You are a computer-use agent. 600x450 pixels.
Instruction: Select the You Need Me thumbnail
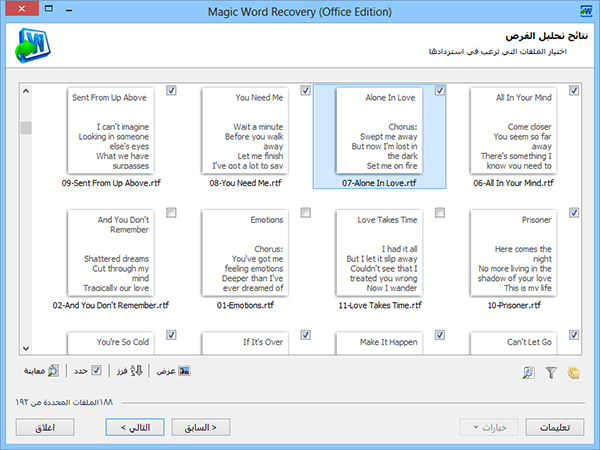click(x=245, y=131)
